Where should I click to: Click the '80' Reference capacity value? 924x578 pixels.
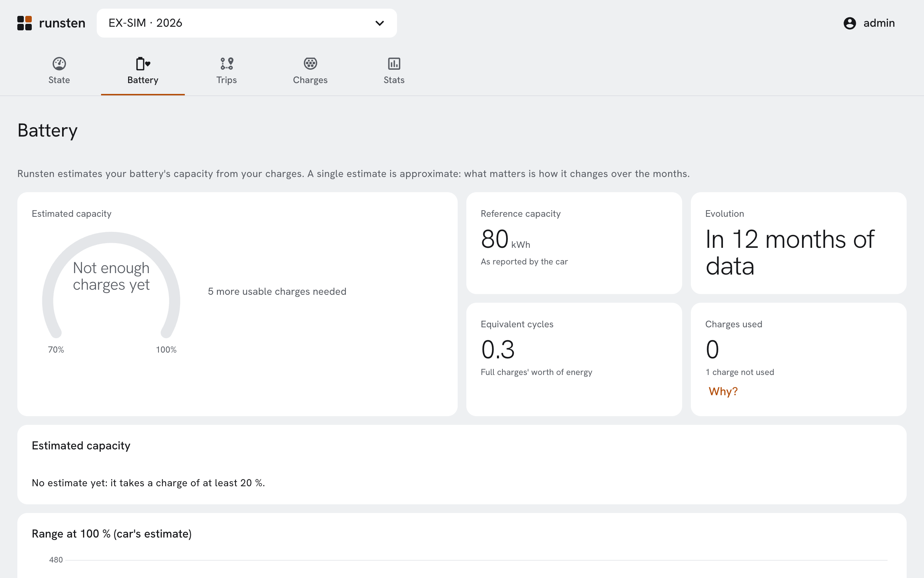point(494,239)
